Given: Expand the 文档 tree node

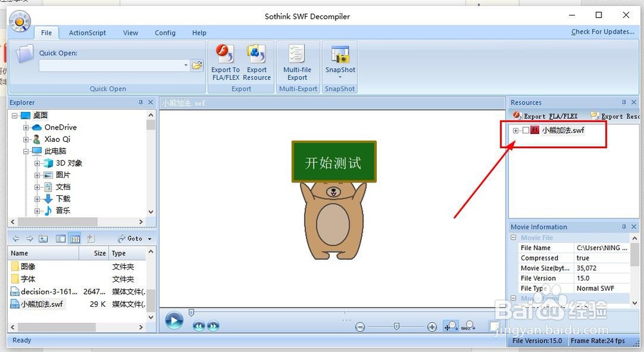Looking at the screenshot, I should pos(37,187).
